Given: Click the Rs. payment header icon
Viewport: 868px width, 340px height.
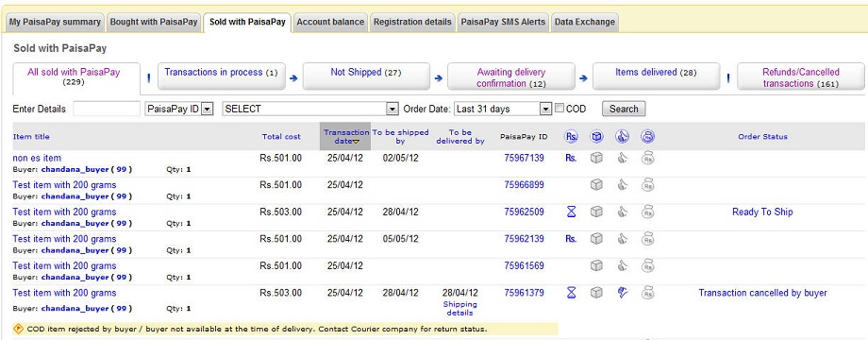Looking at the screenshot, I should click(x=572, y=136).
